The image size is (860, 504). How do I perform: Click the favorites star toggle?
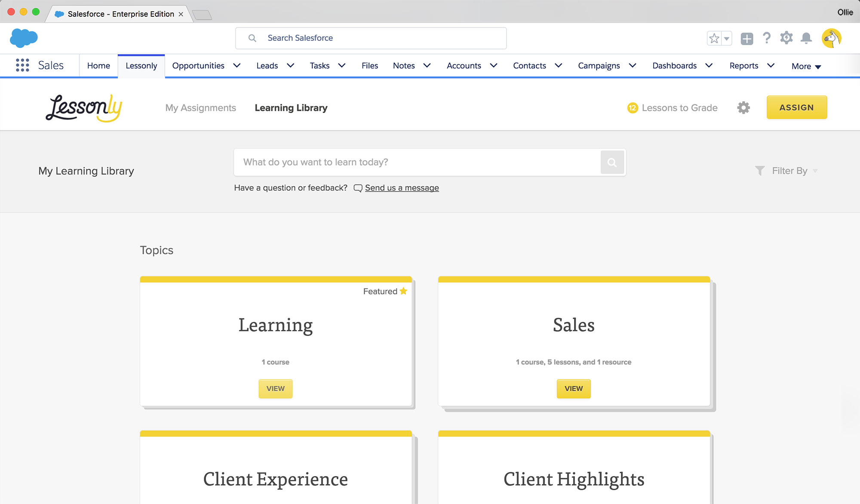(714, 38)
